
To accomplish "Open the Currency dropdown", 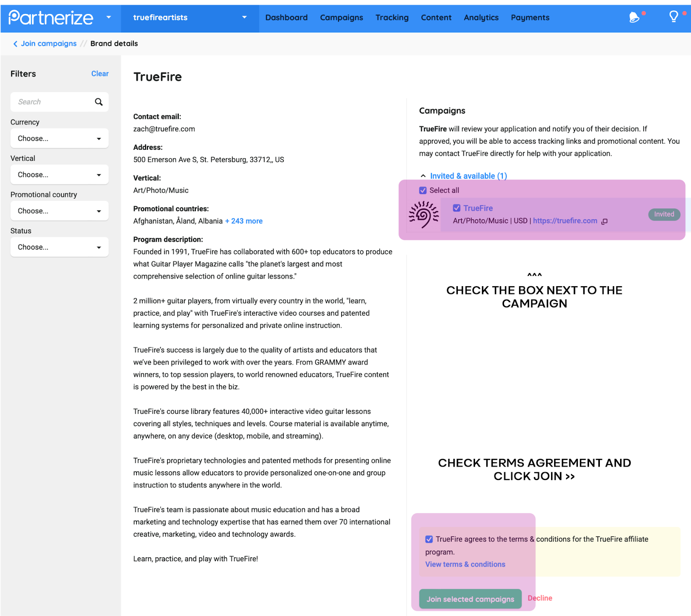I will (60, 139).
